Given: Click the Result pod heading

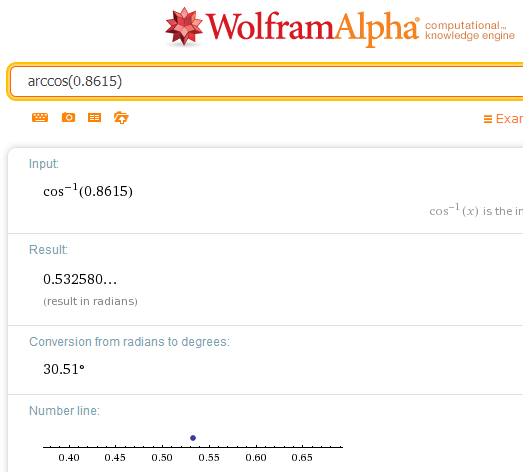Looking at the screenshot, I should click(x=48, y=250).
